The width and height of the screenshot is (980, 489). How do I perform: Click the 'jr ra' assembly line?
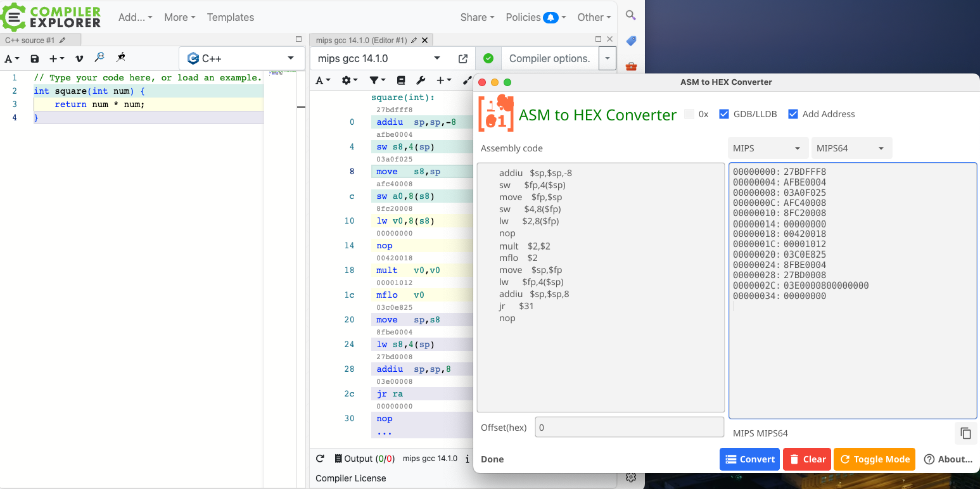422,394
